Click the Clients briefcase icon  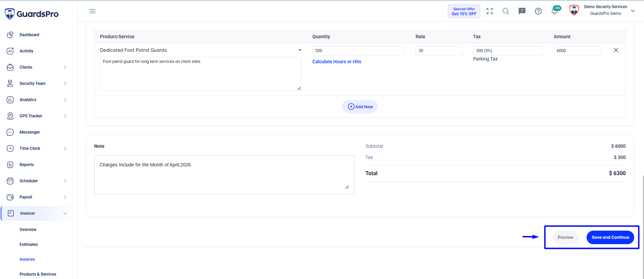[10, 67]
